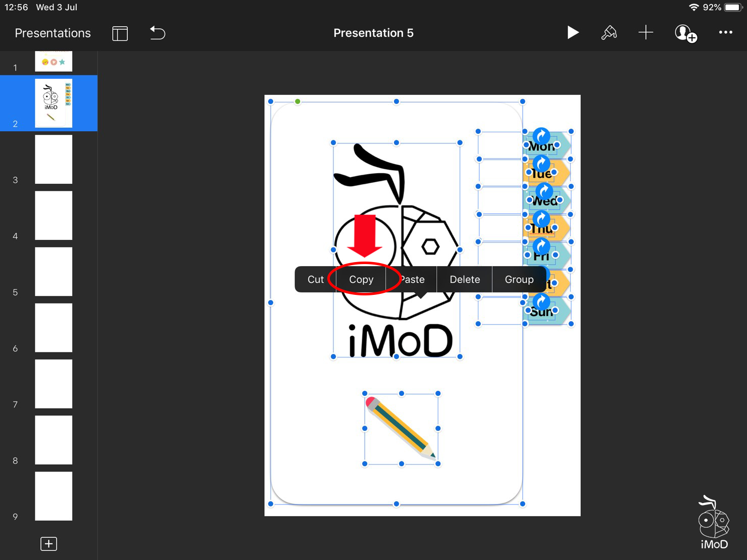Select Delete in the popup menu
The image size is (747, 560).
pos(464,279)
